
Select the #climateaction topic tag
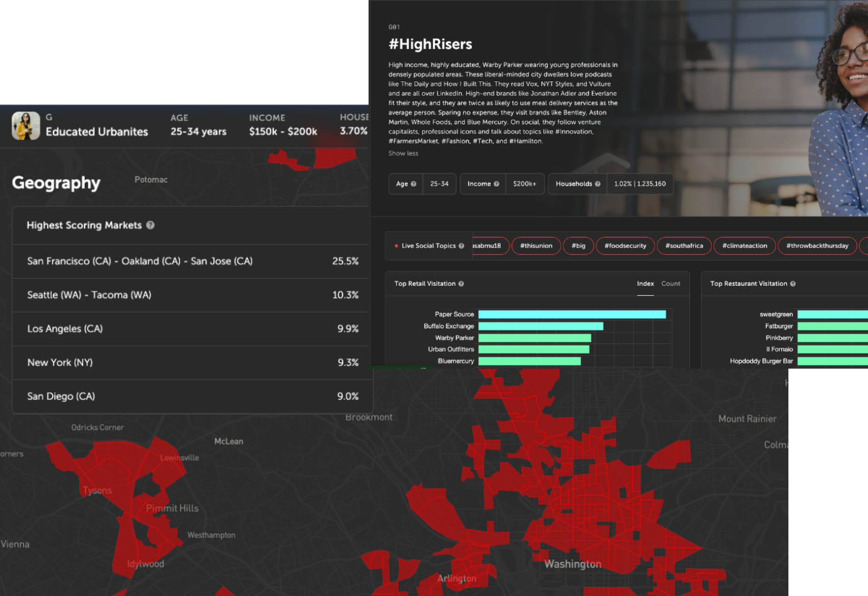pyautogui.click(x=744, y=246)
